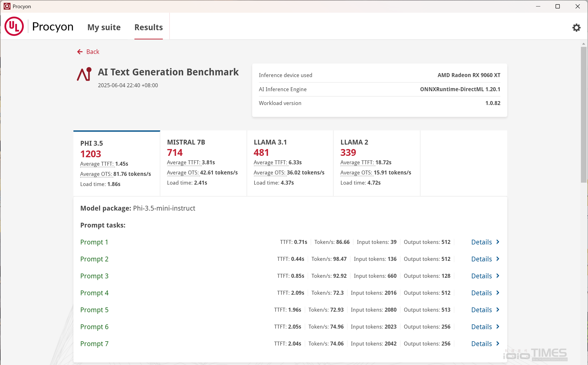The image size is (588, 365).
Task: Click the Prompt 6 label
Action: (94, 327)
